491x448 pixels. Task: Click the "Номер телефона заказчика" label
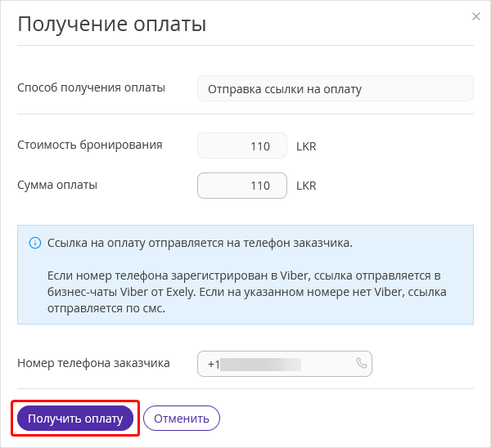pos(93,363)
